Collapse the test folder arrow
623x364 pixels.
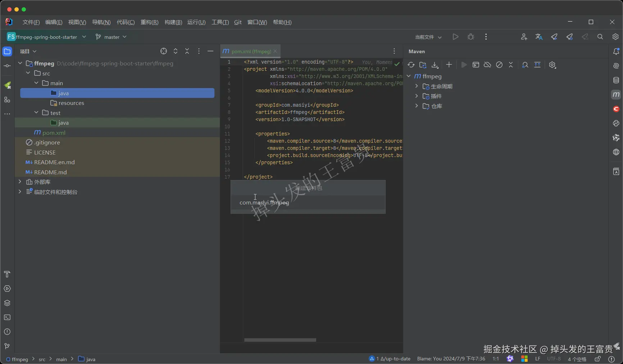(36, 112)
